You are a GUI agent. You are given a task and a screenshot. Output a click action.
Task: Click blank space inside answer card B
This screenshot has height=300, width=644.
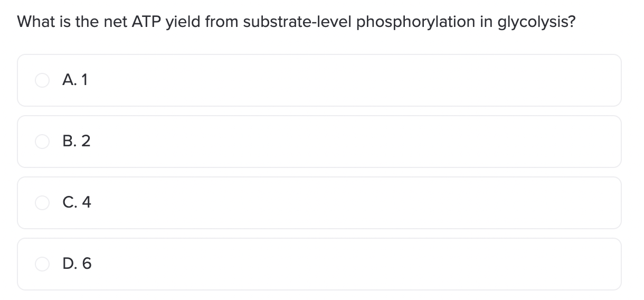354,142
